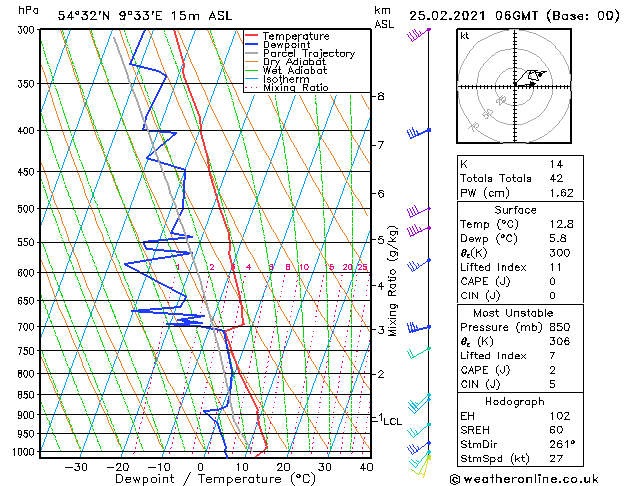Viewport: 629px width, 486px height.
Task: Click the date stamp '25.02.2021 06GMT (Base: 00)'
Action: [514, 16]
